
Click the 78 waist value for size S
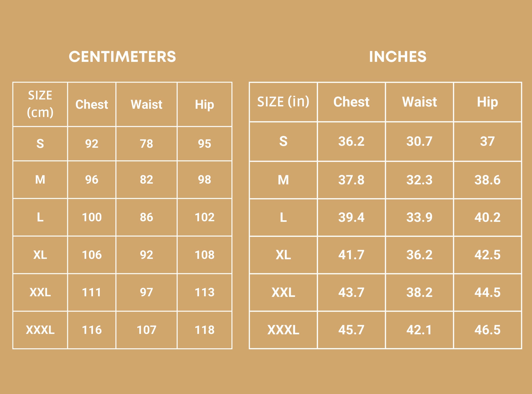(x=146, y=144)
